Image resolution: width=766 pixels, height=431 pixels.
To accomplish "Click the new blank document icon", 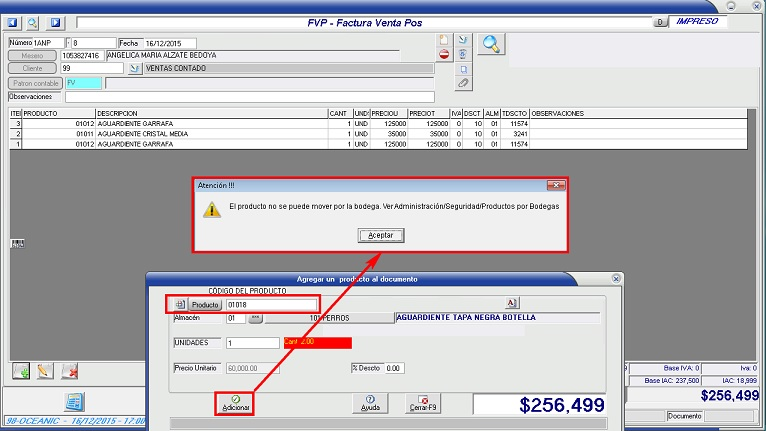I will point(444,40).
